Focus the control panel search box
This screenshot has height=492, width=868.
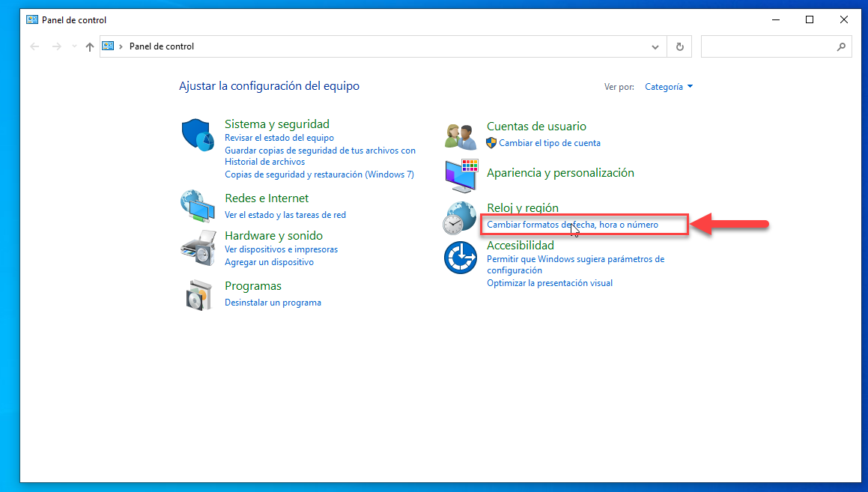point(776,46)
